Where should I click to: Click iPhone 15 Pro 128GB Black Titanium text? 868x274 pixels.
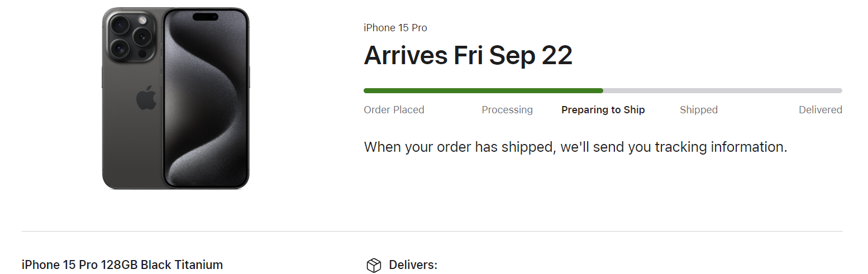coord(122,265)
